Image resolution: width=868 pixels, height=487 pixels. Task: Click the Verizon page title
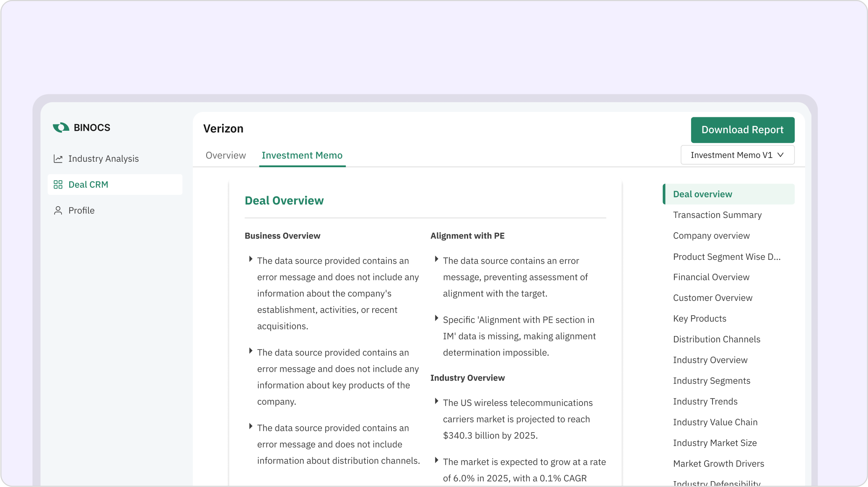(223, 129)
